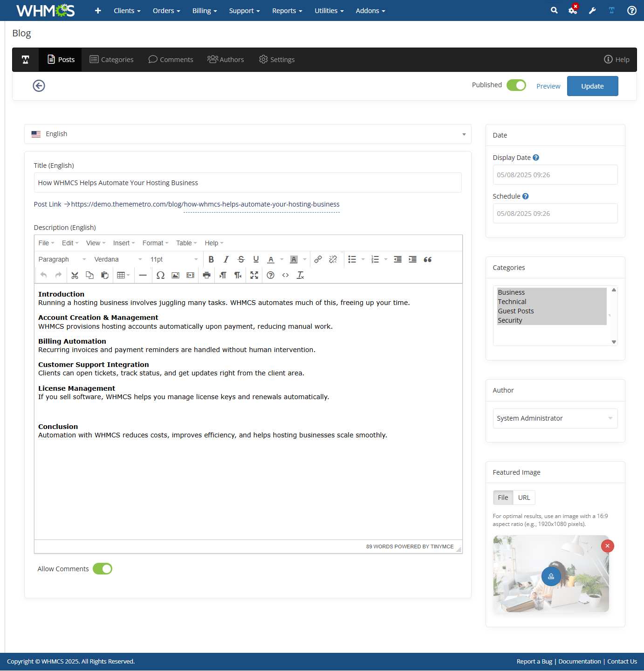Insert an image into the description
The width and height of the screenshot is (644, 671).
(x=175, y=275)
